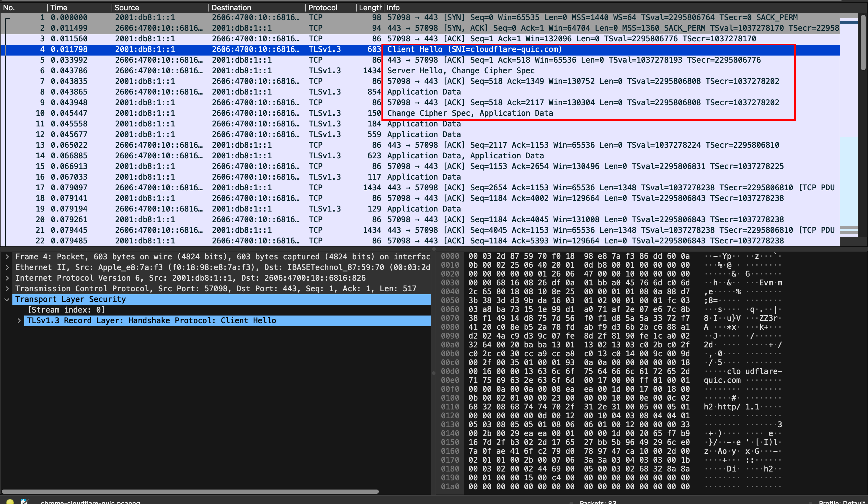This screenshot has width=868, height=504.
Task: Sort by the Source column header
Action: tap(160, 8)
